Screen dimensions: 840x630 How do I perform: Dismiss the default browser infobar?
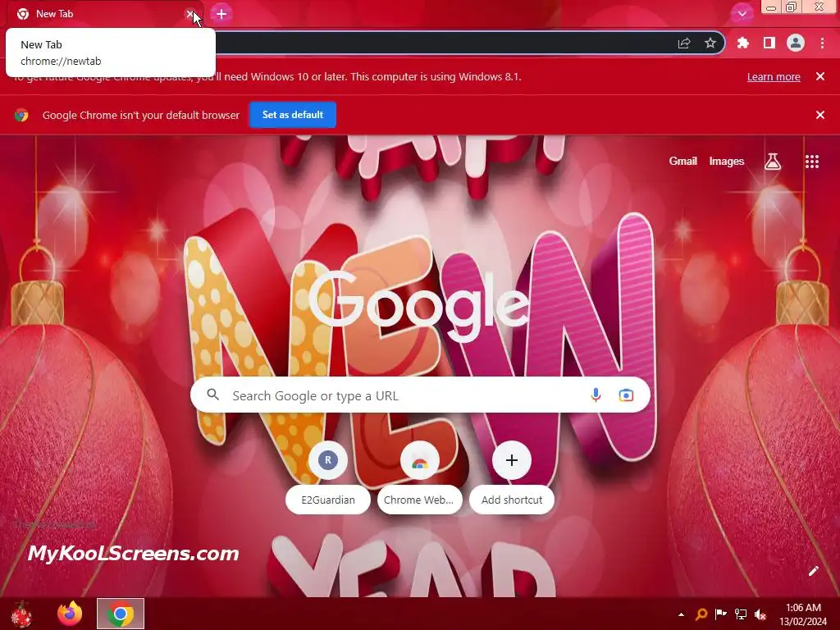pyautogui.click(x=820, y=115)
